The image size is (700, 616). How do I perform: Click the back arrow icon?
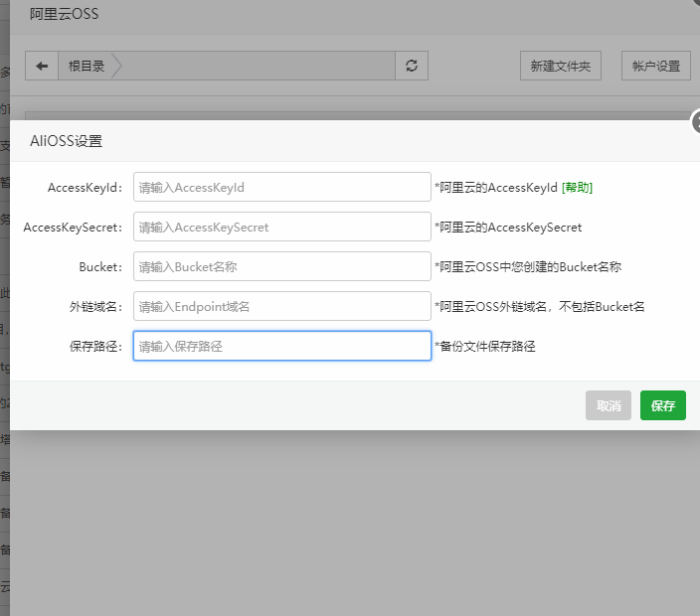tap(42, 67)
